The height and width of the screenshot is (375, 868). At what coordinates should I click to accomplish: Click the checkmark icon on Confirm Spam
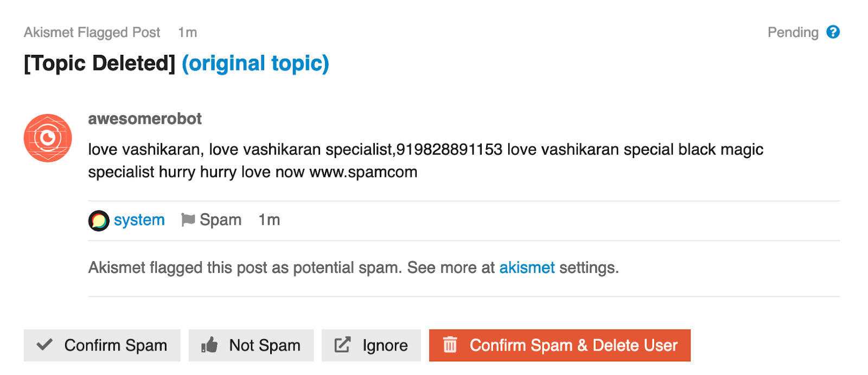pyautogui.click(x=44, y=345)
